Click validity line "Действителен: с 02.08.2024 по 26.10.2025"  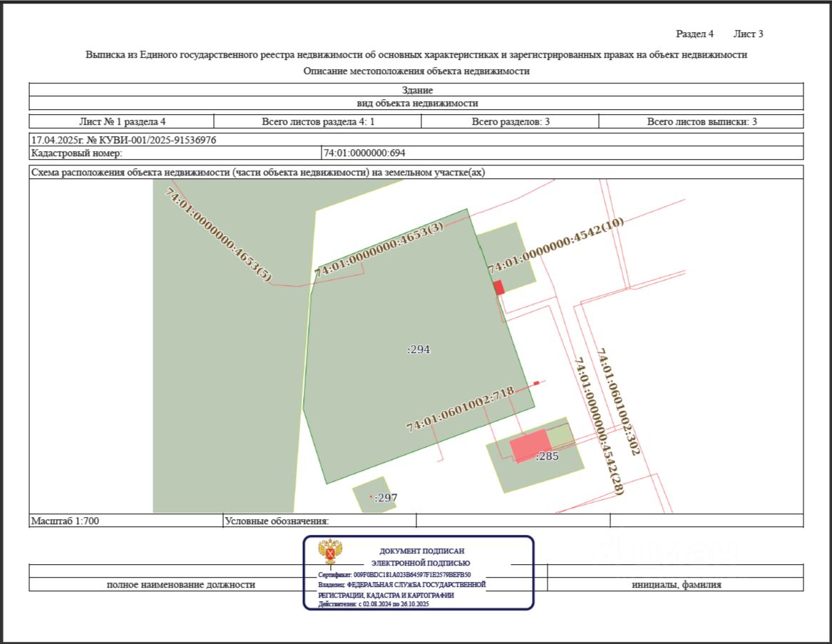pyautogui.click(x=373, y=604)
